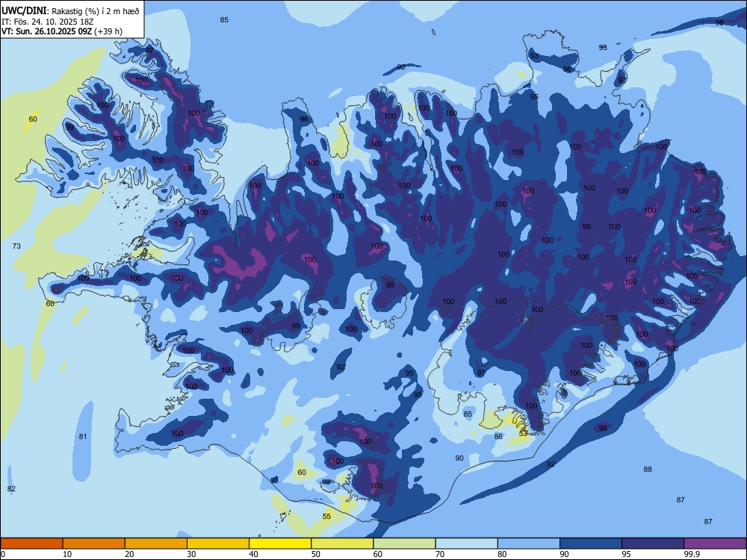Screen dimensions: 747x560
Task: Click the 55 value near south coast
Action: coord(326,516)
